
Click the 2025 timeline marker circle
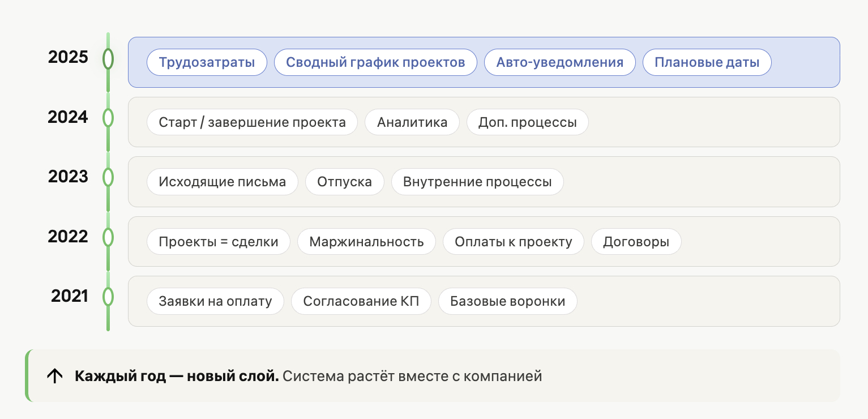tap(108, 59)
